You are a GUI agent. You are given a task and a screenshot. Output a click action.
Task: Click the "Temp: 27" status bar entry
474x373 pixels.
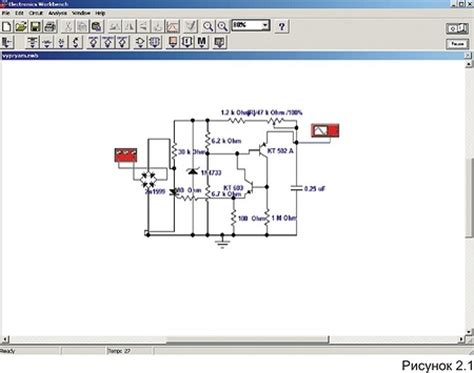tap(119, 351)
